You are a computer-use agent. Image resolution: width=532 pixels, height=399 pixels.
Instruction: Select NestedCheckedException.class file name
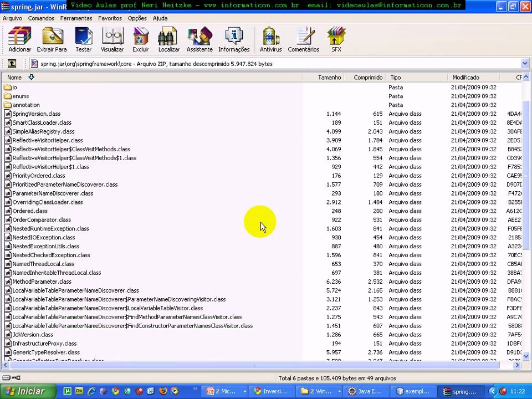51,255
